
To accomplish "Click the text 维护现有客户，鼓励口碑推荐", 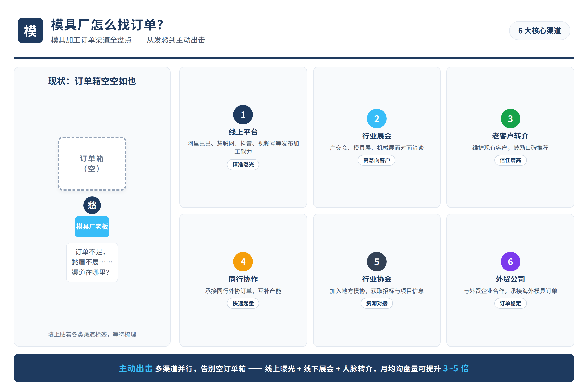I will [510, 148].
